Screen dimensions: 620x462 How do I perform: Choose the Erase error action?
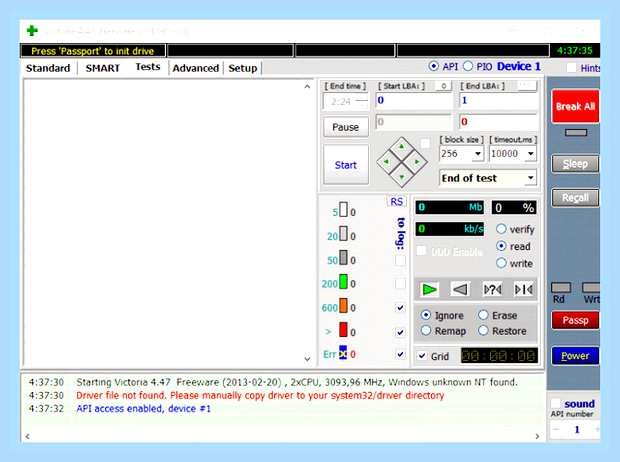tap(483, 315)
